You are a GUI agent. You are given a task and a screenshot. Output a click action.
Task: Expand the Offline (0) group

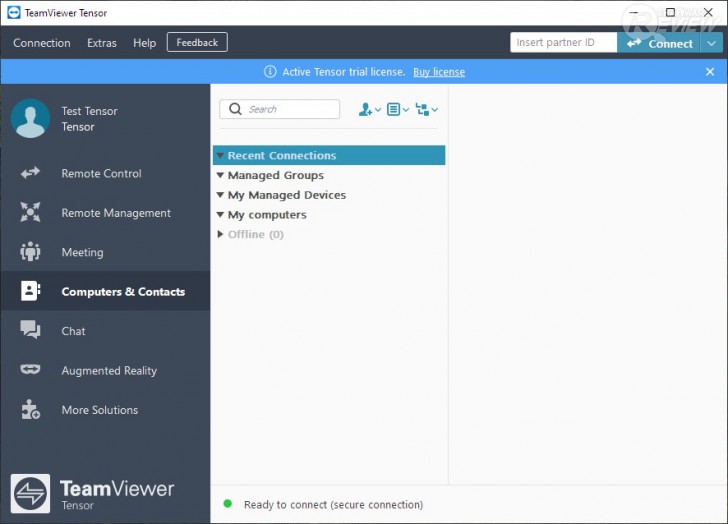pos(221,234)
